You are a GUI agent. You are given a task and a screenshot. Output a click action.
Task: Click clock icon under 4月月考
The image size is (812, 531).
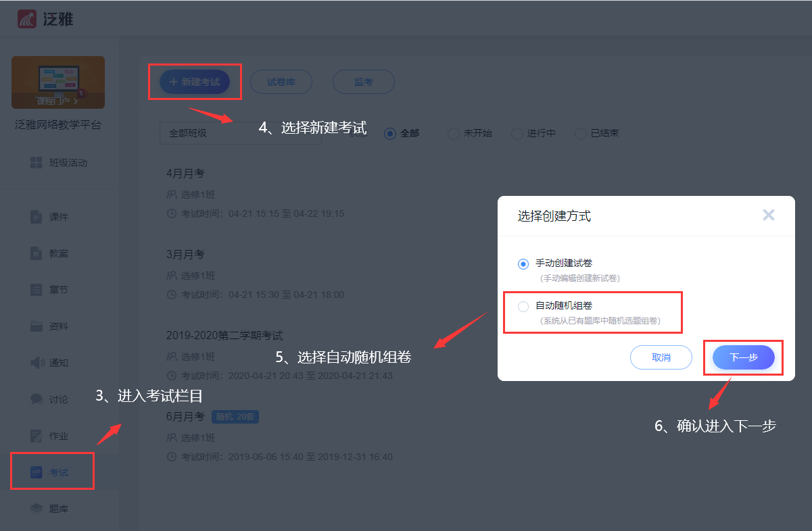(172, 213)
